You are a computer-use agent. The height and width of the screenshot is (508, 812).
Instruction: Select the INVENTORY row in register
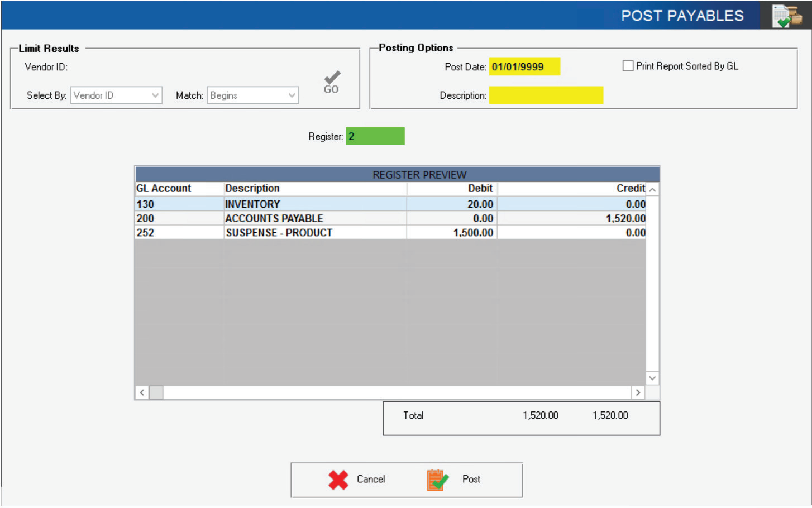[252, 204]
